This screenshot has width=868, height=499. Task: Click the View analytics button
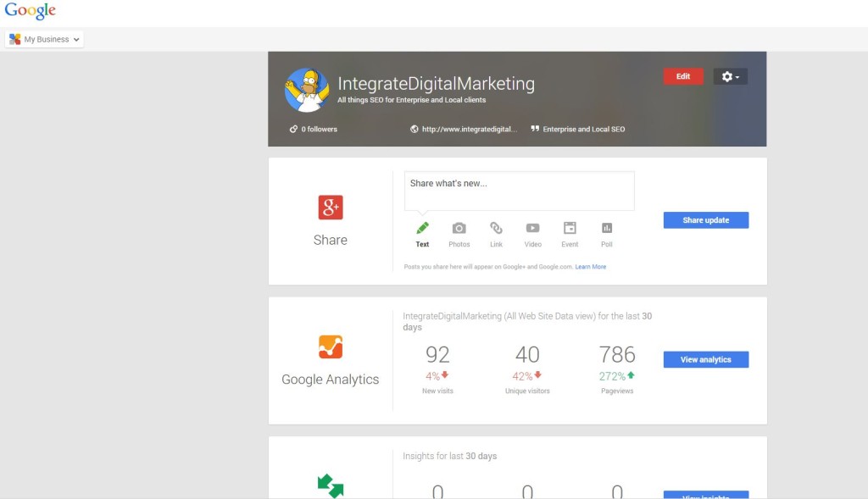coord(705,359)
